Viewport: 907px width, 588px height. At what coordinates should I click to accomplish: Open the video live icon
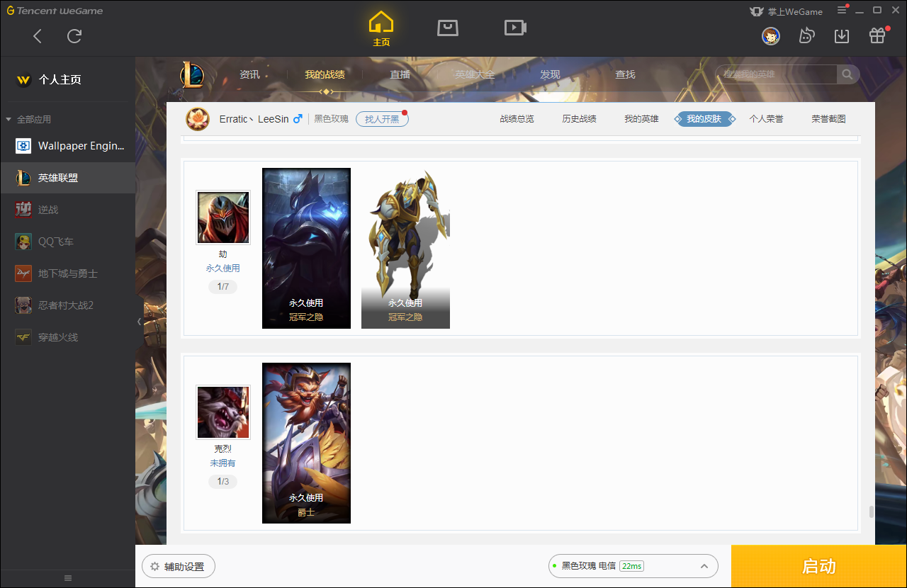tap(515, 28)
